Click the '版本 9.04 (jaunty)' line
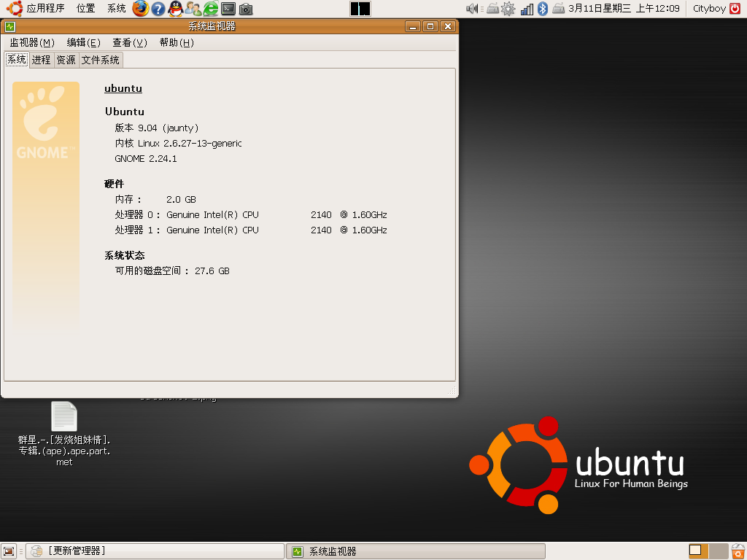The height and width of the screenshot is (560, 747). click(156, 128)
